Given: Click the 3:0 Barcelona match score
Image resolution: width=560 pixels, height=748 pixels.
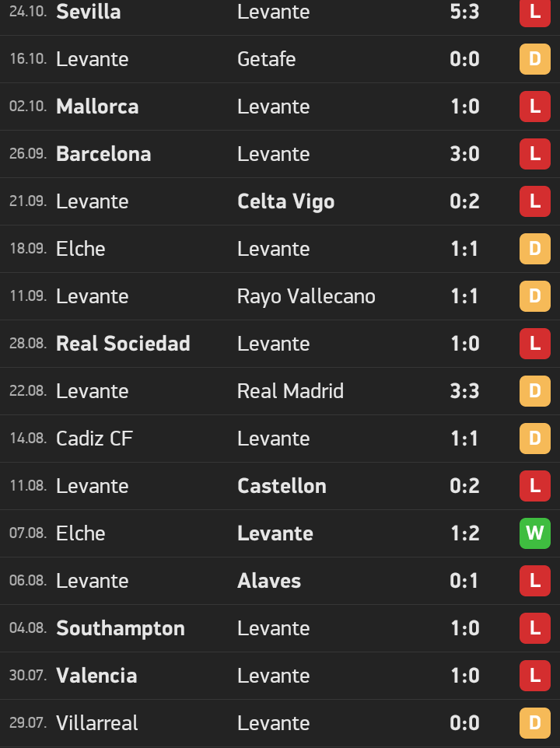Looking at the screenshot, I should [464, 154].
